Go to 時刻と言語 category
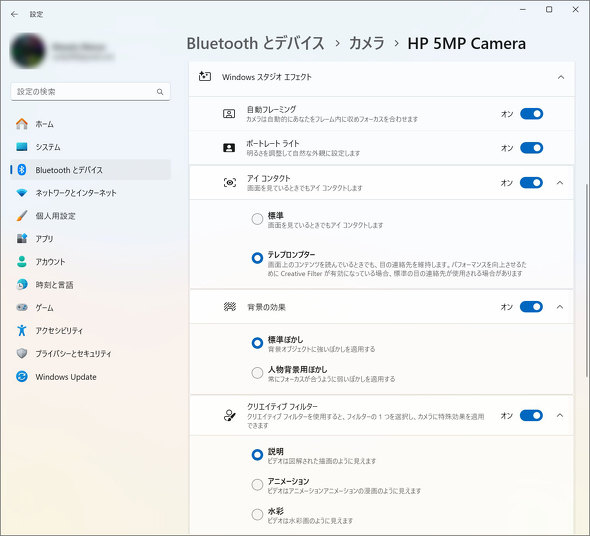 point(90,285)
